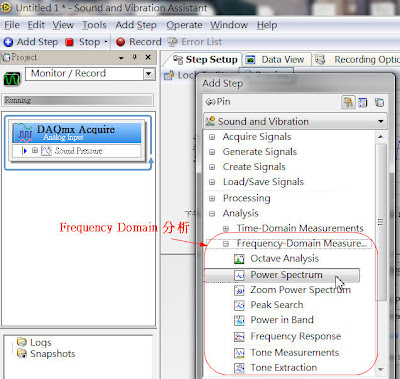Click the Add Step toolbar button
The width and height of the screenshot is (400, 379).
tap(31, 42)
